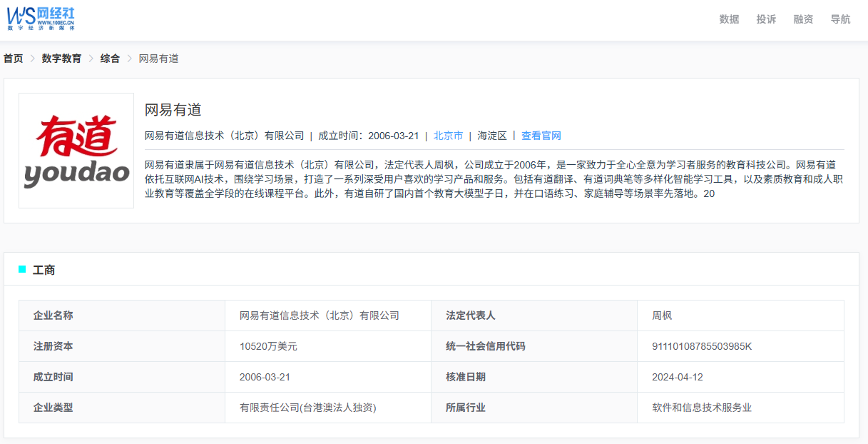
Task: Select the 融资 menu item
Action: pos(803,19)
